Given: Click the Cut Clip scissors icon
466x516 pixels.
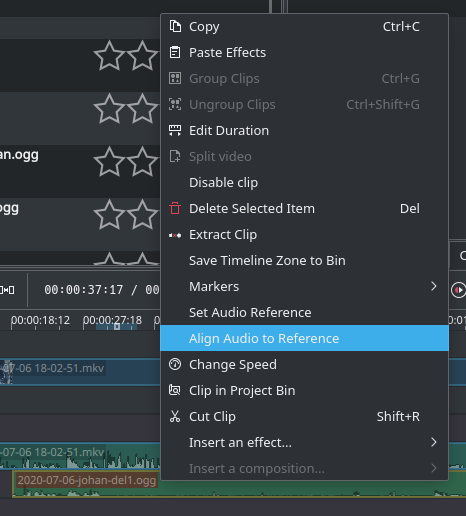Looking at the screenshot, I should [x=175, y=416].
